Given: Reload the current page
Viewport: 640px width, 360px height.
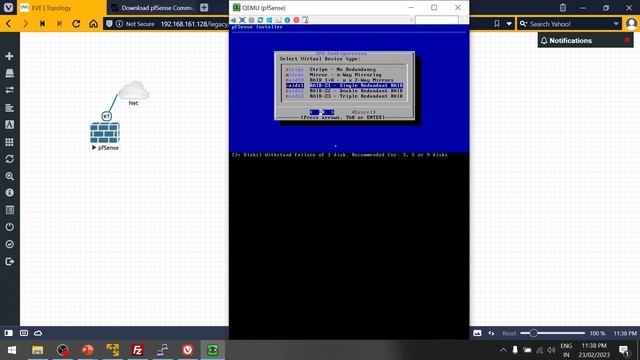Looking at the screenshot, I should (x=76, y=24).
